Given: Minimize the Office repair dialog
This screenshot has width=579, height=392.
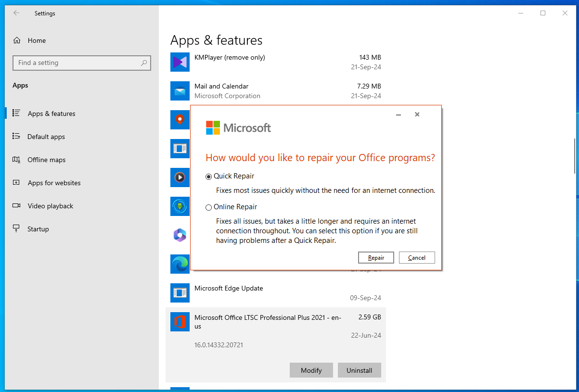Looking at the screenshot, I should tap(399, 114).
